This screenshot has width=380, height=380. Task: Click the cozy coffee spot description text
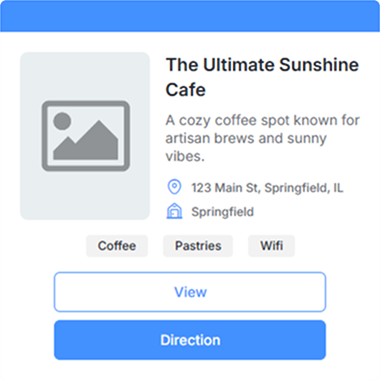point(262,138)
